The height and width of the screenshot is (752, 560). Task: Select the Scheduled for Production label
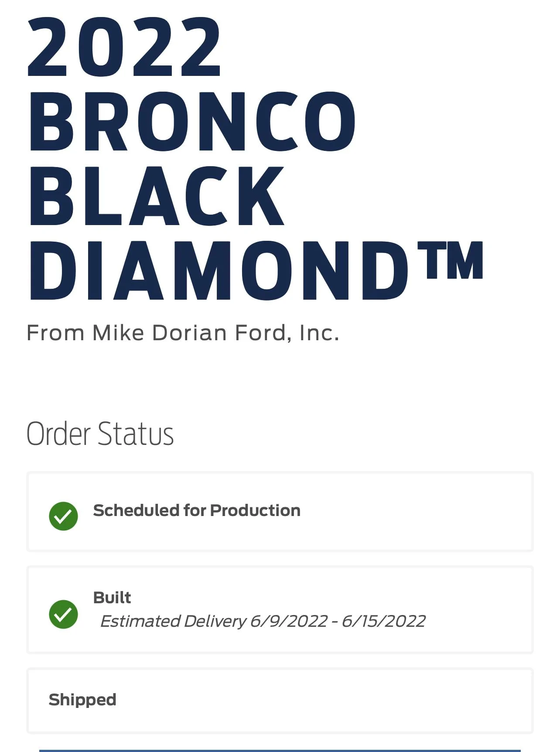click(x=197, y=510)
